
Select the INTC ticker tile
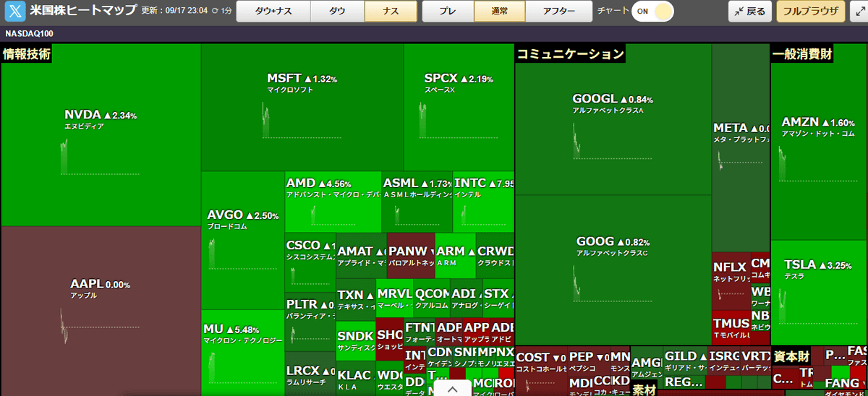(484, 202)
